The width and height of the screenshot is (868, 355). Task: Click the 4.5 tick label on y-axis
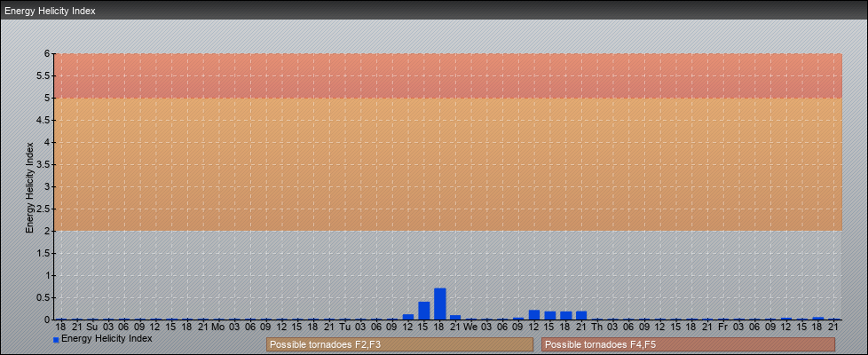pyautogui.click(x=43, y=120)
